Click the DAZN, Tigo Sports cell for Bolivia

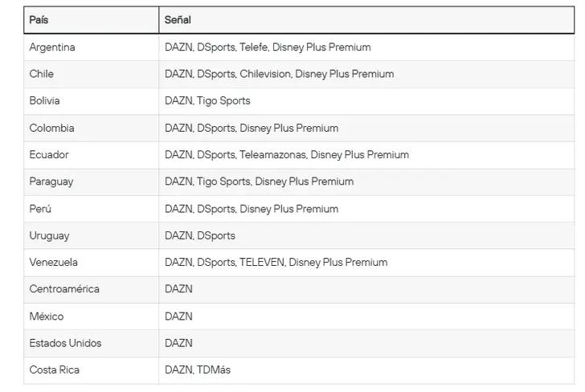pos(207,101)
